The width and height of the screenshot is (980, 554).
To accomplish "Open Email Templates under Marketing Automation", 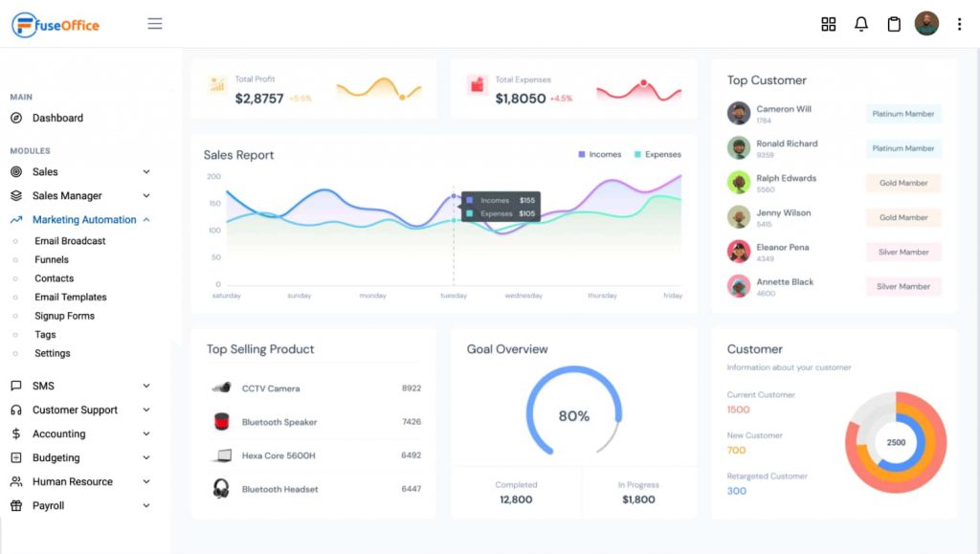I will [x=72, y=297].
